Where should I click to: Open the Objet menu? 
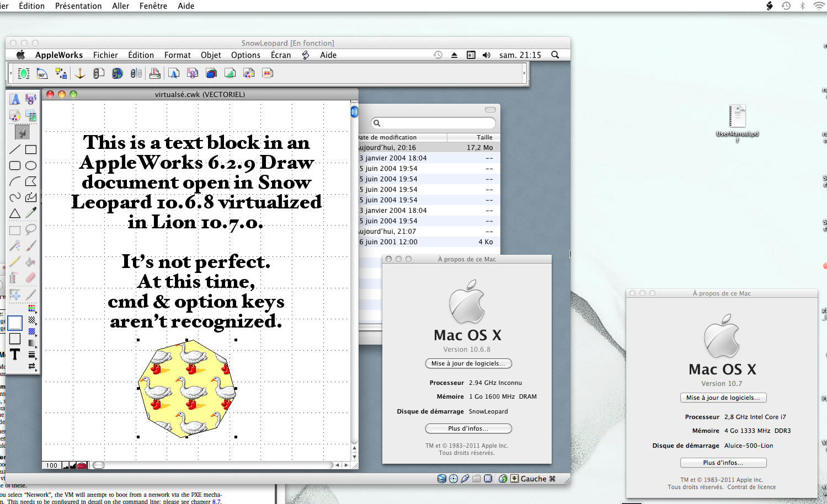click(211, 55)
